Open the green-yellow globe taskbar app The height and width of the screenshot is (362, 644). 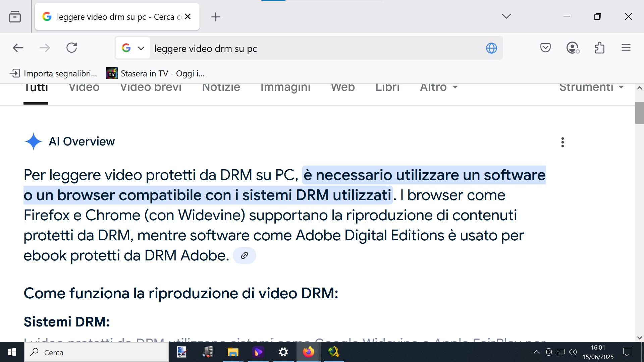tap(334, 352)
